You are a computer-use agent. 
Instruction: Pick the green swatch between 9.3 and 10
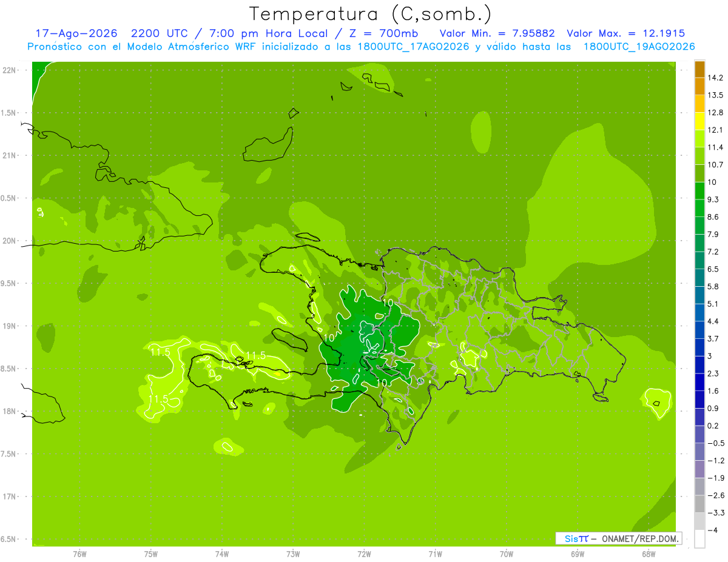pyautogui.click(x=699, y=191)
